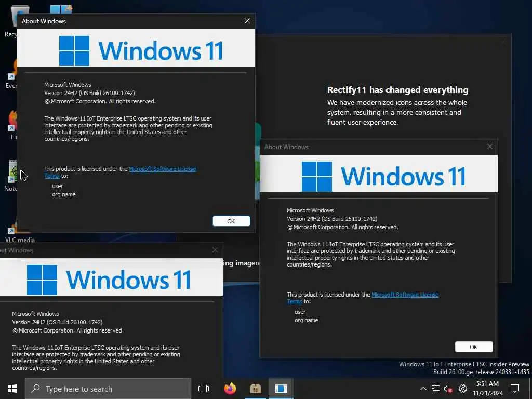532x399 pixels.
Task: Click 'user' licensee in top-left dialog
Action: tap(57, 186)
